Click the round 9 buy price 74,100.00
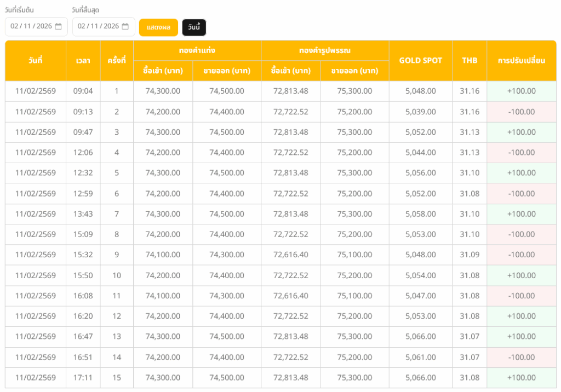561x392 pixels. [x=163, y=255]
